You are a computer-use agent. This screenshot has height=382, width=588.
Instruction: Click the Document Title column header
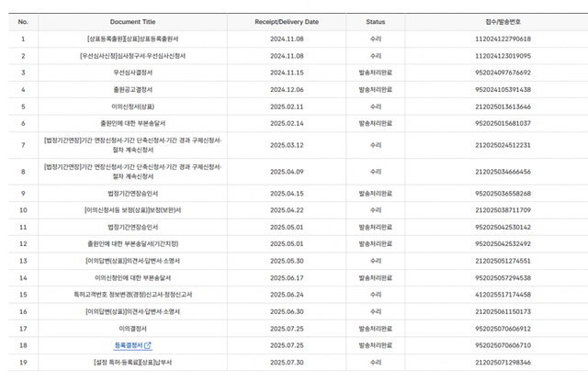pyautogui.click(x=132, y=21)
